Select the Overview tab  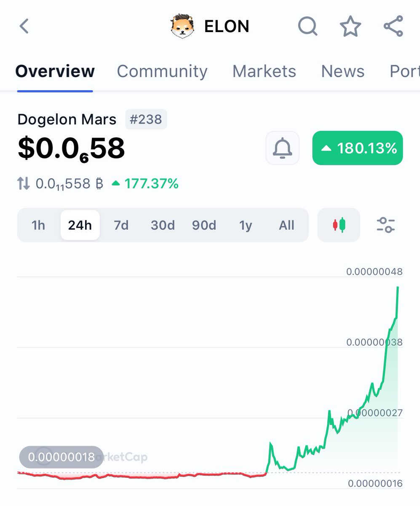[55, 71]
